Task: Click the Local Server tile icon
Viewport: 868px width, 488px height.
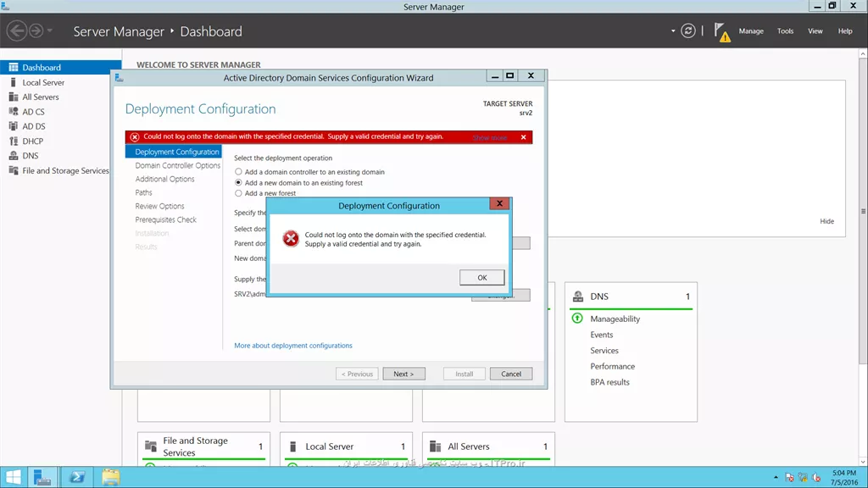Action: click(x=293, y=446)
